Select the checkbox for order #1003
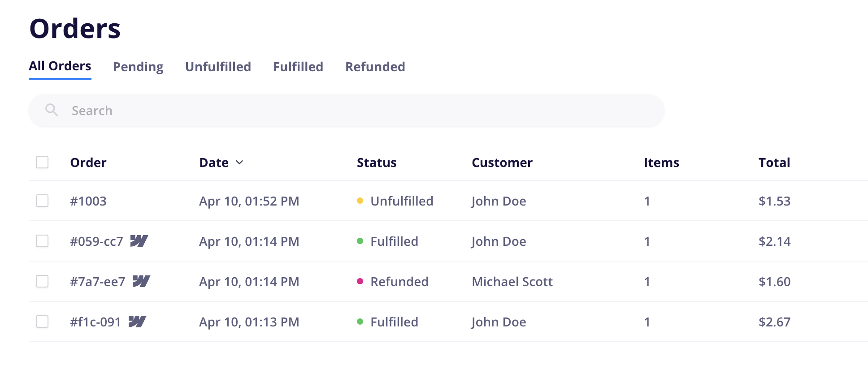 (x=42, y=201)
